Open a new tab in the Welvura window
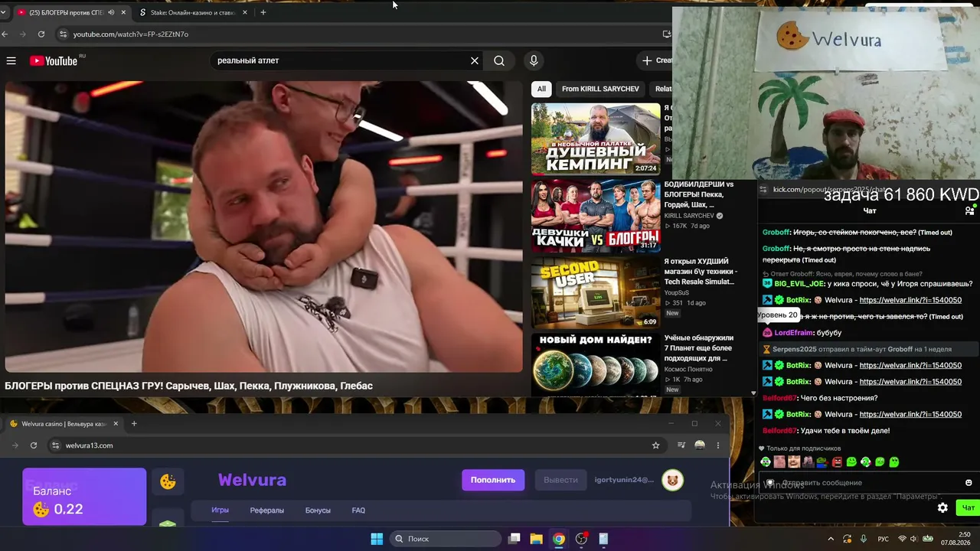The height and width of the screenshot is (551, 980). click(134, 424)
